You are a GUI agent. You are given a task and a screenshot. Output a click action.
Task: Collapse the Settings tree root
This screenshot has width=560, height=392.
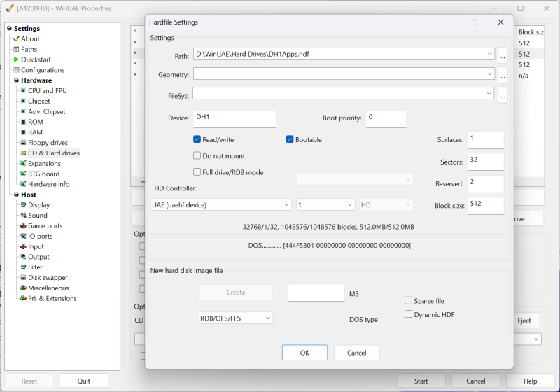pos(9,28)
